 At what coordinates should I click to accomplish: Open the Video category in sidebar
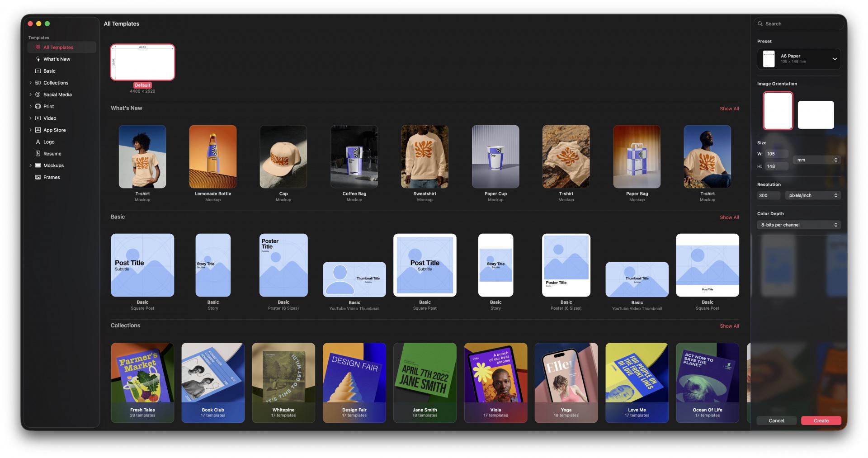point(50,118)
